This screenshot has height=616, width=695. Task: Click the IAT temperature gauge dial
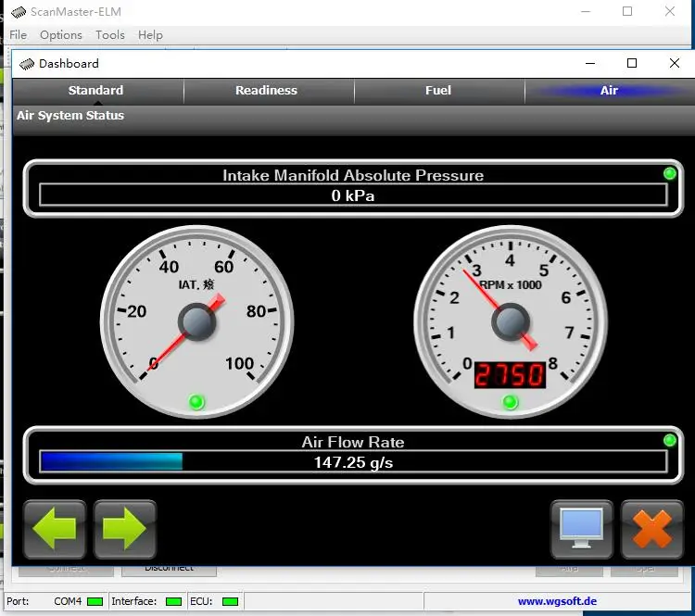coord(196,322)
